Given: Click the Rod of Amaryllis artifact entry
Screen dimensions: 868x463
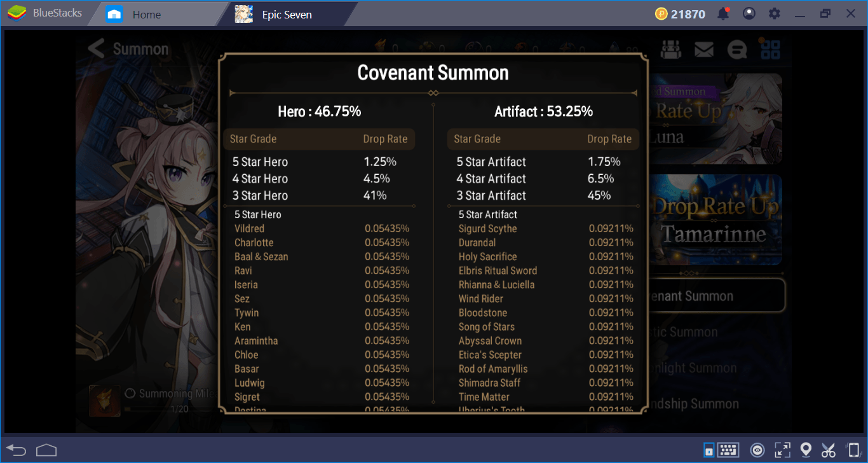Looking at the screenshot, I should tap(546, 368).
